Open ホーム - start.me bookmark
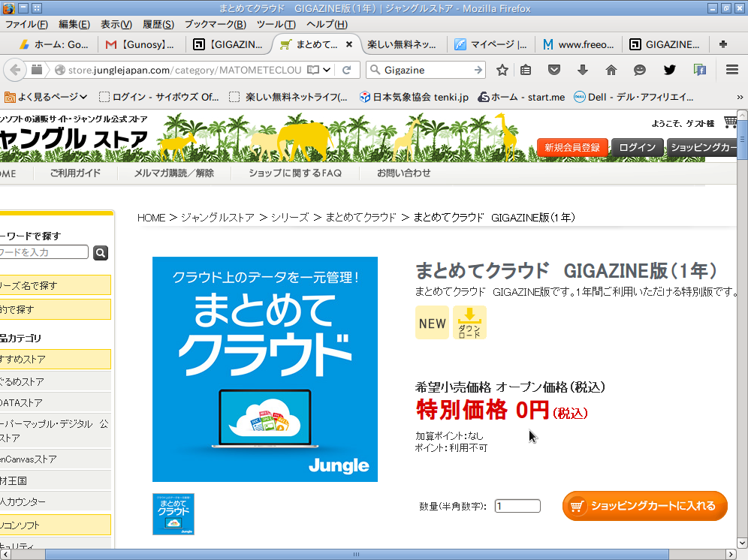Screen dimensions: 748x560 (x=521, y=98)
